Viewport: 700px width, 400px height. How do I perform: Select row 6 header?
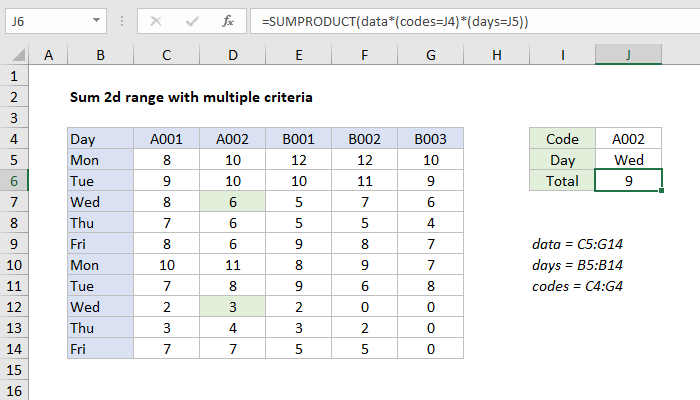pyautogui.click(x=15, y=180)
